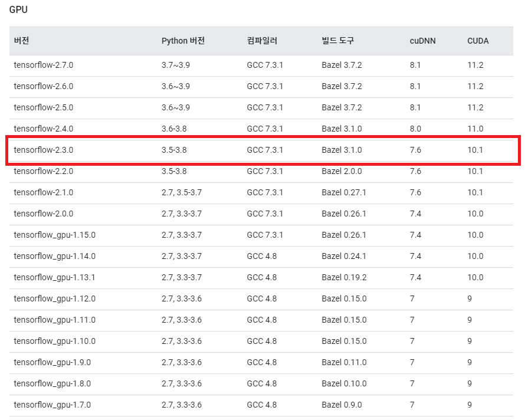
Task: Select the Bazel 0.27.1 cell
Action: [344, 192]
